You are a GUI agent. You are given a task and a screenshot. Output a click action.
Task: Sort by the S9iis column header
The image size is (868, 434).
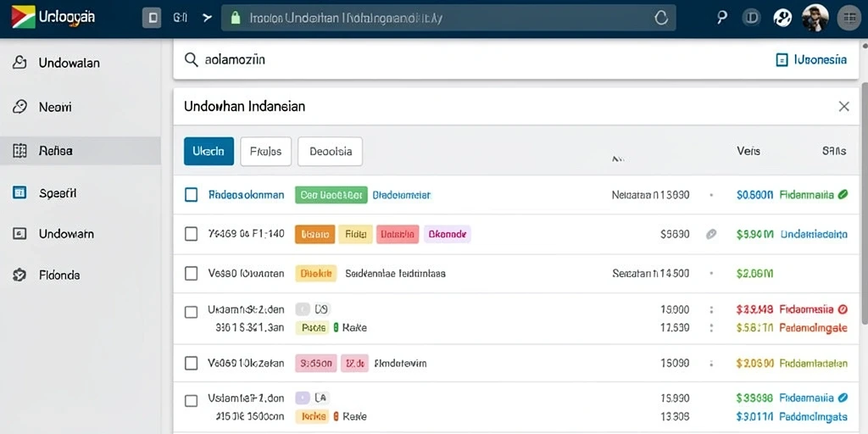pos(834,151)
